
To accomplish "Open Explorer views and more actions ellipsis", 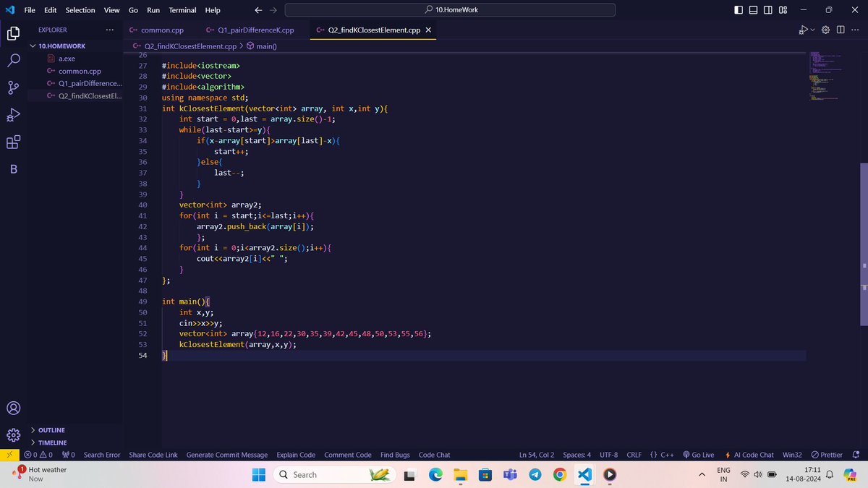I will point(109,30).
